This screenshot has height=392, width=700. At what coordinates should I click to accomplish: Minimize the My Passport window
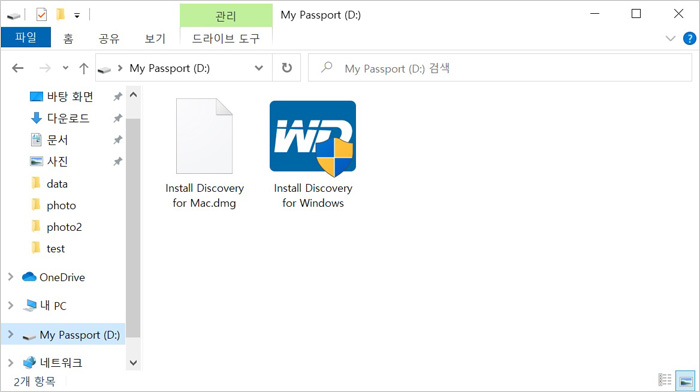click(x=595, y=14)
